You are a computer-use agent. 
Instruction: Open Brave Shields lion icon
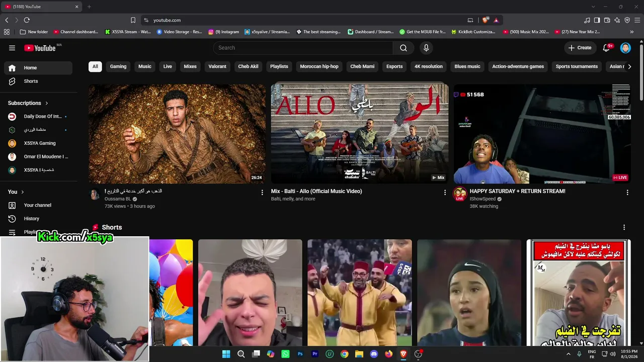(x=485, y=20)
